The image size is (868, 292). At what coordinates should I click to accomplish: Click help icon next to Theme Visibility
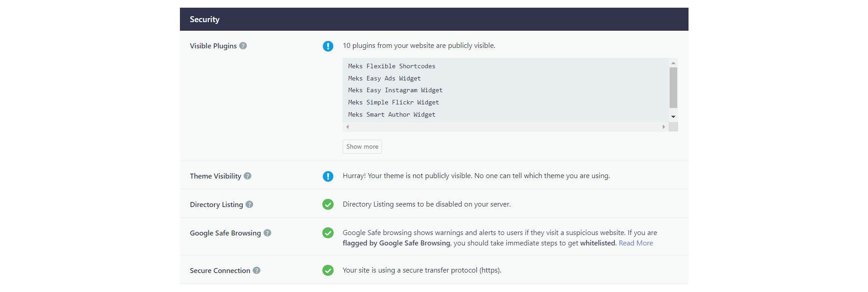click(x=247, y=176)
